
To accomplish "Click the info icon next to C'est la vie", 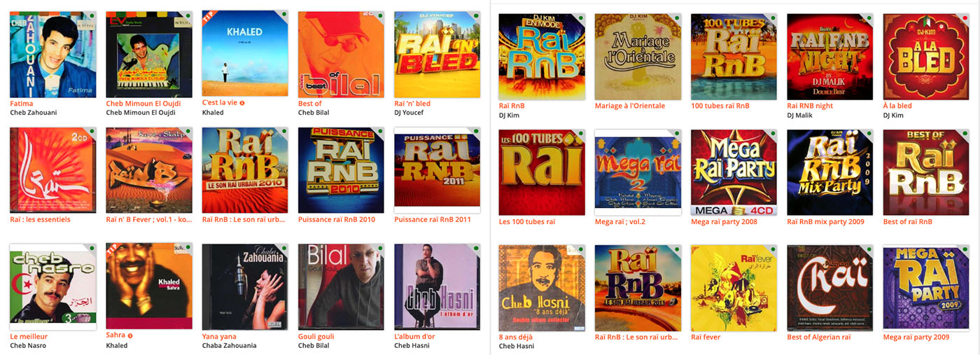I will click(242, 103).
